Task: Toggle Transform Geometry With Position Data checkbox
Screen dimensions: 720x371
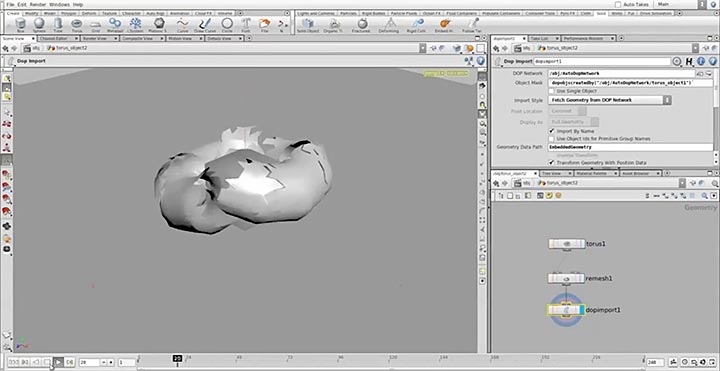Action: [x=551, y=163]
